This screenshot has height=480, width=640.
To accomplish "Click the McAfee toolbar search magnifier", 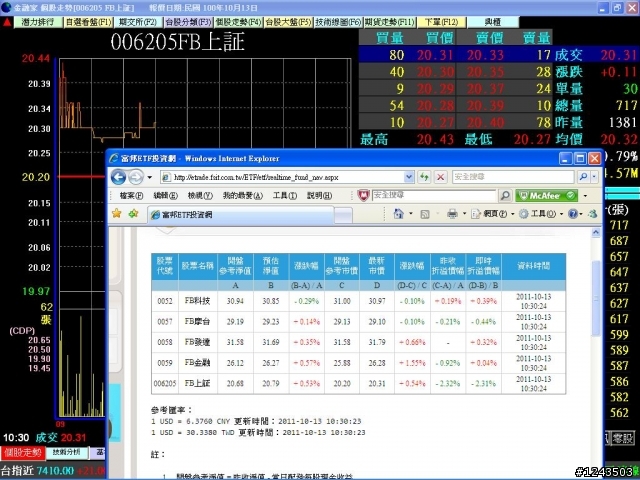I will pyautogui.click(x=505, y=196).
